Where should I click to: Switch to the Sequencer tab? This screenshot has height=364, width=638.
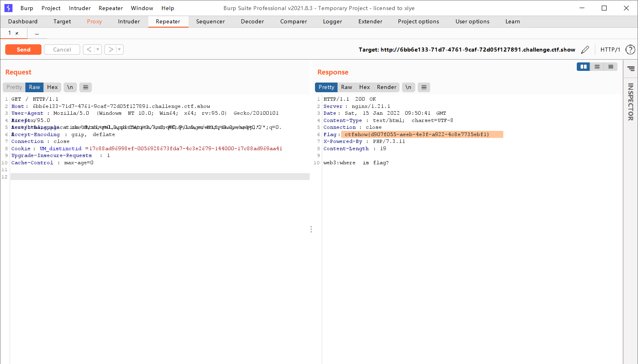coord(210,21)
